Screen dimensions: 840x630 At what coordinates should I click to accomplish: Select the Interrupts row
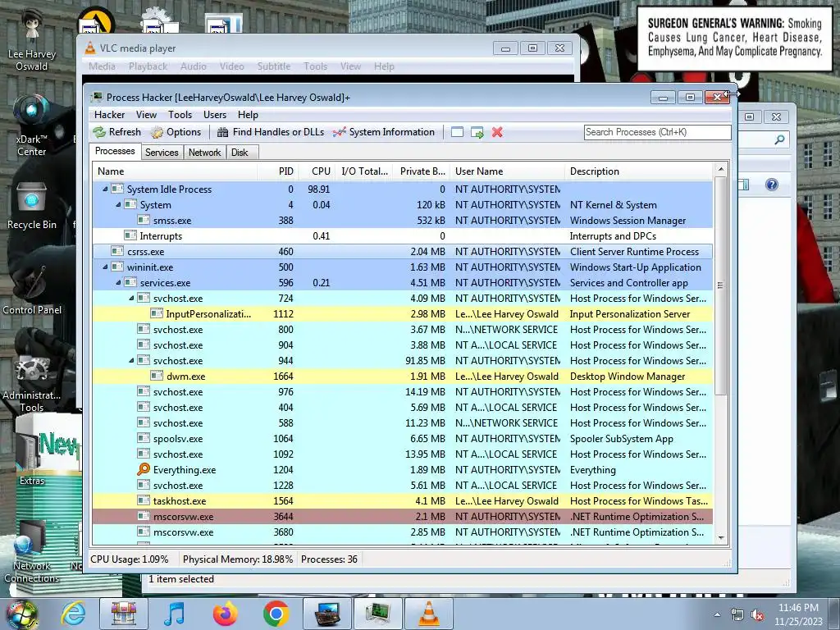coord(402,235)
